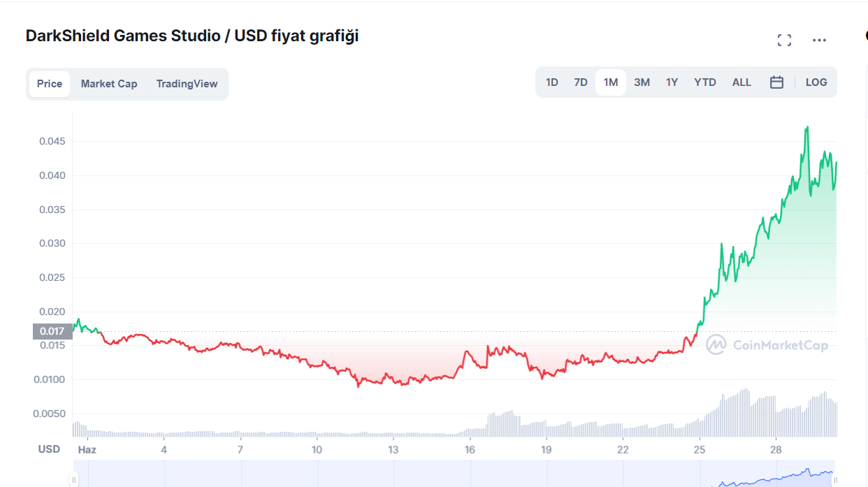This screenshot has height=487, width=868.
Task: Select the 7D time range
Action: (580, 82)
